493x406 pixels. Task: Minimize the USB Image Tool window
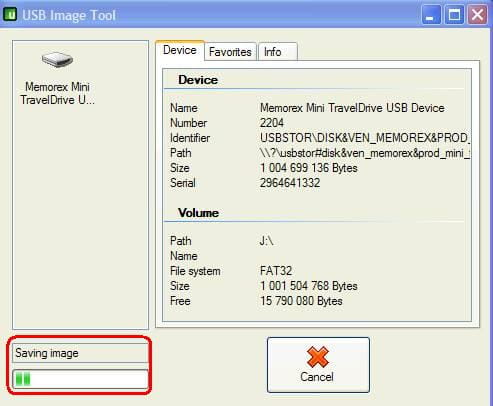click(431, 15)
